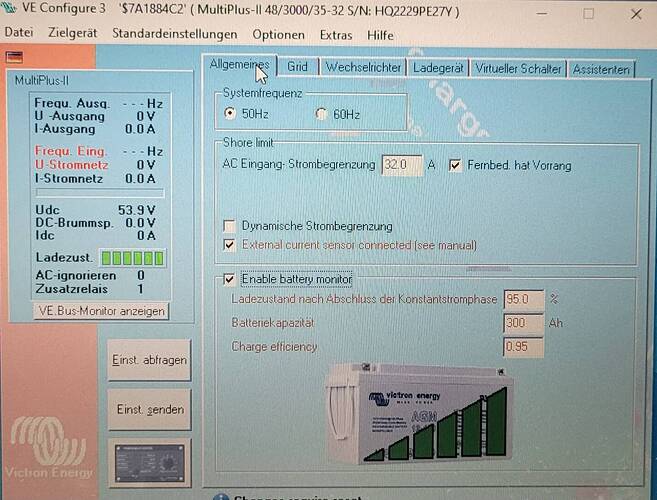This screenshot has width=657, height=500.
Task: Click the AC-ignorieren status row
Action: click(90, 275)
